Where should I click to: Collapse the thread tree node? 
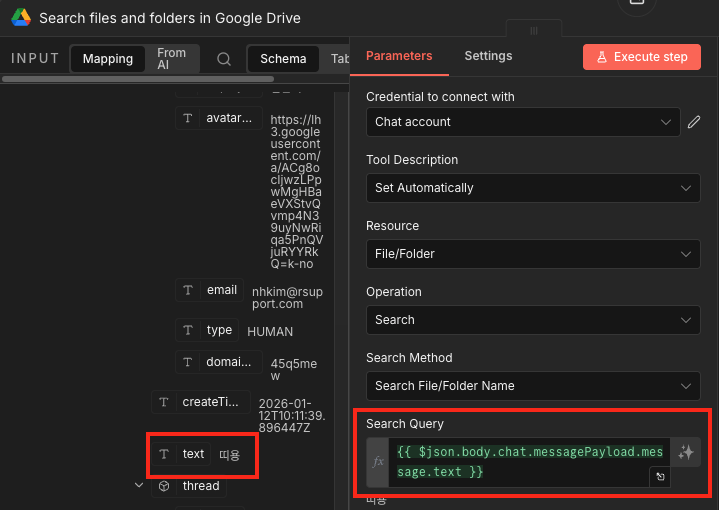(139, 486)
